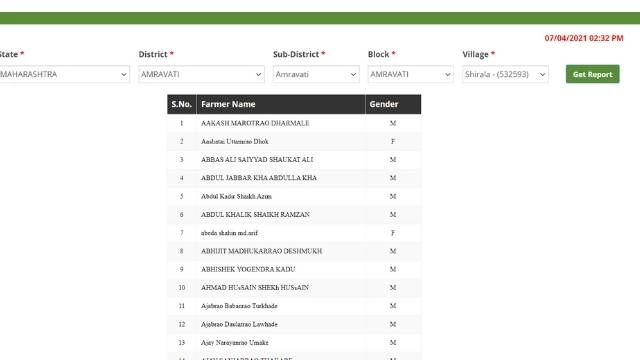Open the State dropdown showing MAHARASHTRA
Viewport: 640px width, 360px height.
64,74
